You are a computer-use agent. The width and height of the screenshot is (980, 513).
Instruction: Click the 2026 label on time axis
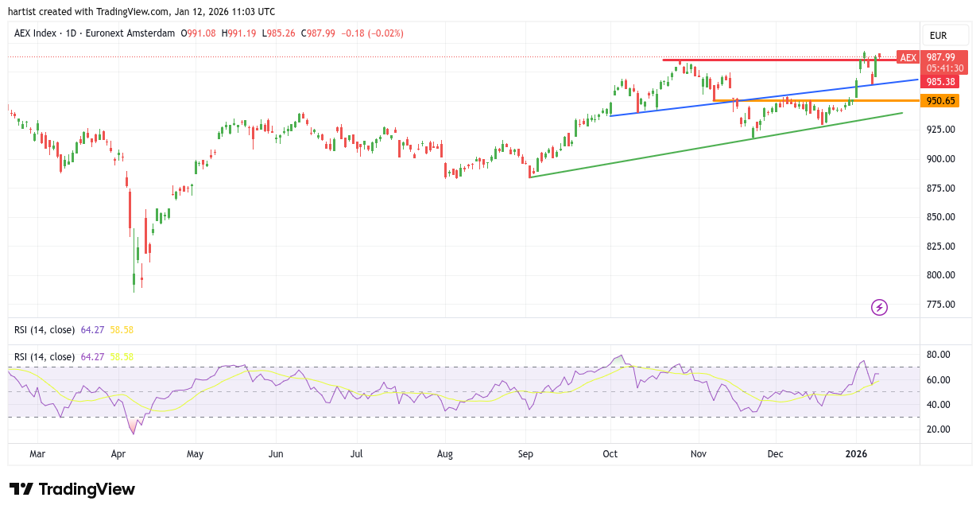point(856,454)
